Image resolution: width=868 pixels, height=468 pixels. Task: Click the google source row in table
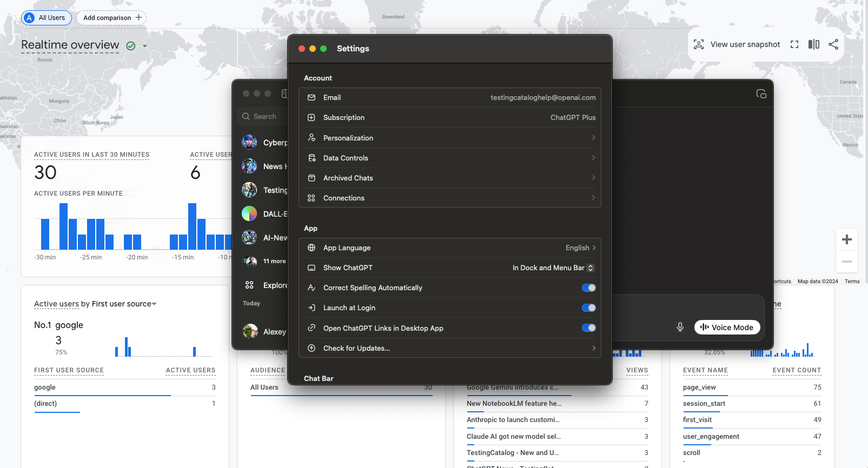pyautogui.click(x=125, y=387)
